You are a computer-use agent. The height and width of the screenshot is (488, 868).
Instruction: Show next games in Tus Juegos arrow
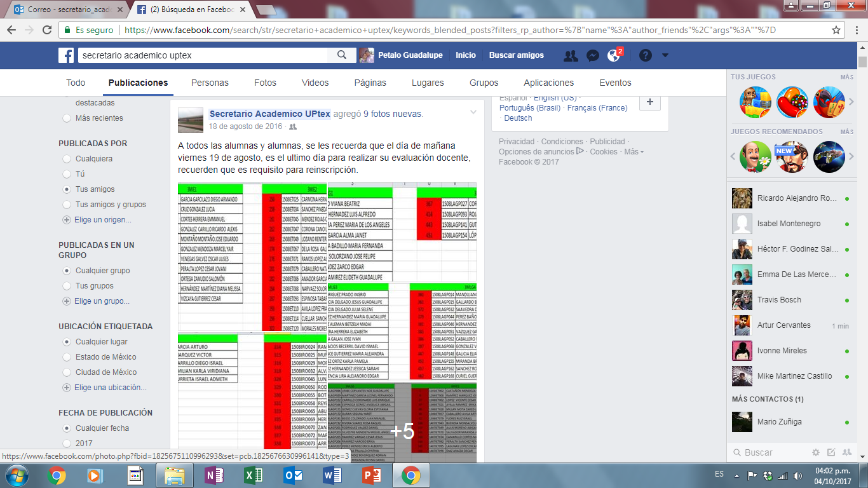tap(851, 102)
